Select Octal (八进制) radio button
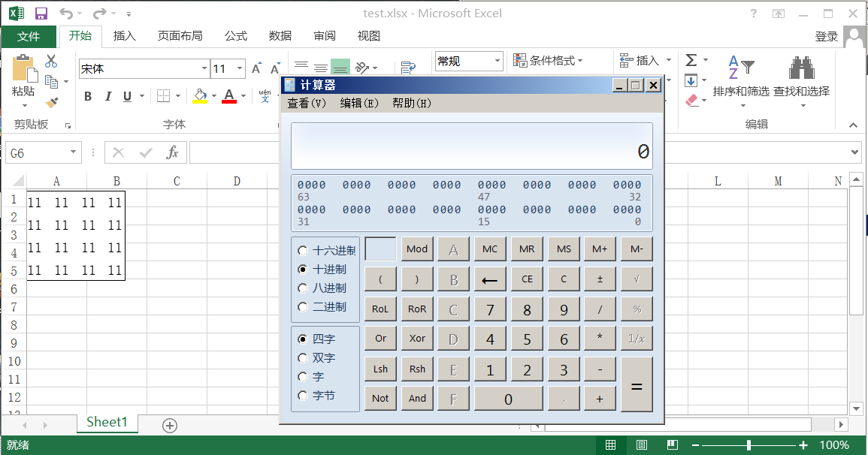This screenshot has width=868, height=455. pyautogui.click(x=302, y=288)
